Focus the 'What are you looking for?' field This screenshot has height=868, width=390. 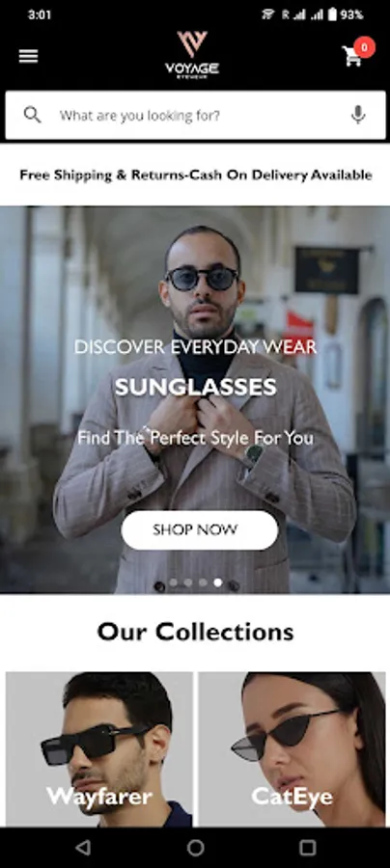point(196,115)
